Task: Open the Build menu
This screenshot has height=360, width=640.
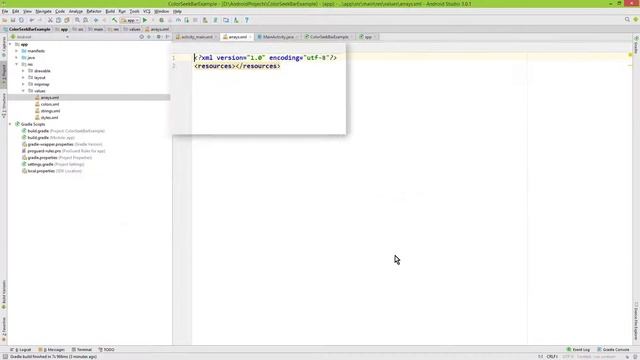Action: tap(110, 11)
